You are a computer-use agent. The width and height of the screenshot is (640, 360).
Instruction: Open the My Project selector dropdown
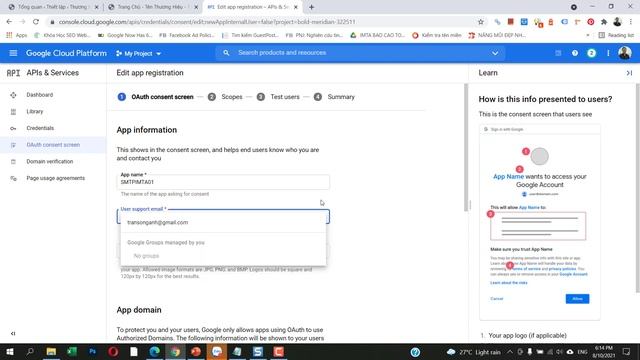(x=138, y=53)
